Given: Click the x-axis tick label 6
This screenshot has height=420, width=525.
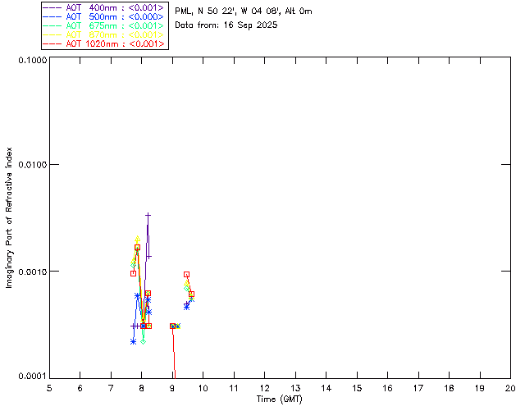Looking at the screenshot, I should pos(80,388).
